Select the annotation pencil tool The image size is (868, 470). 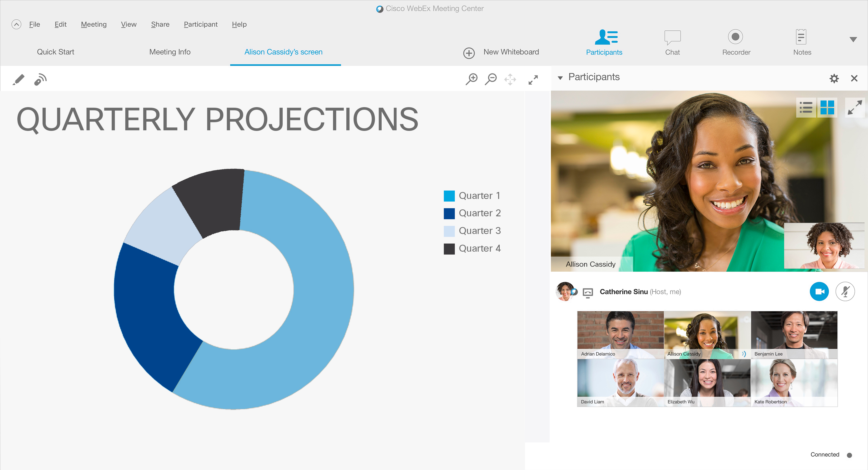pos(19,80)
